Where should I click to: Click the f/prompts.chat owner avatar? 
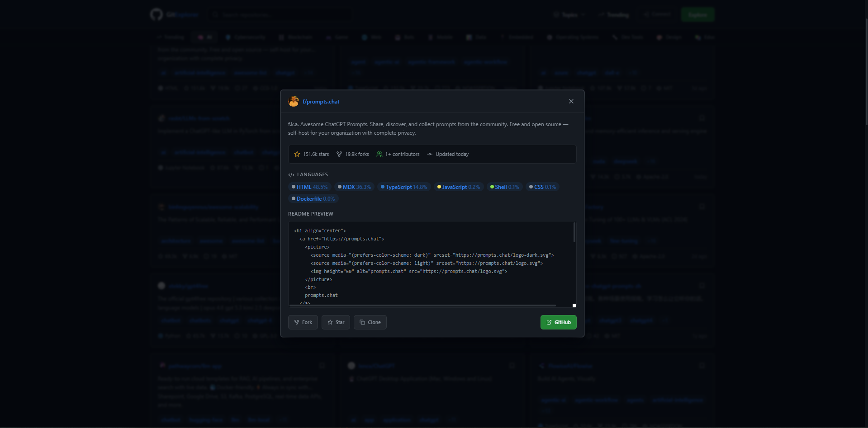coord(294,101)
